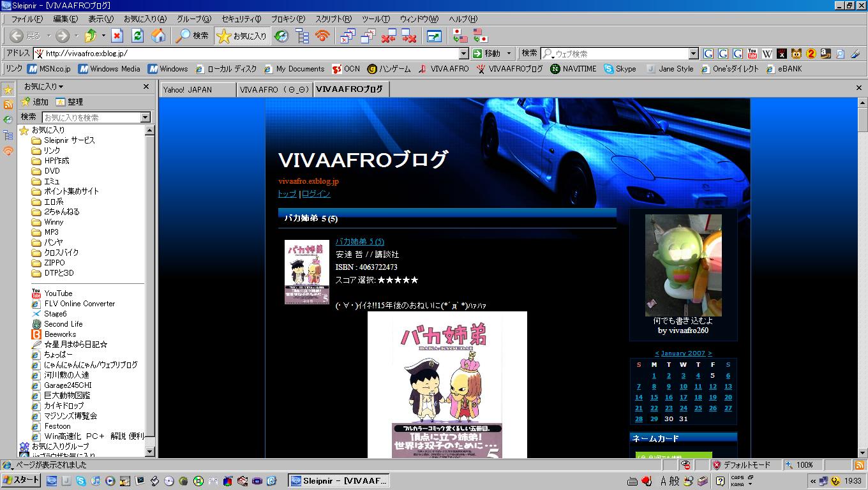The width and height of the screenshot is (868, 490).
Task: Click the January 2007 calendar link
Action: pos(683,353)
